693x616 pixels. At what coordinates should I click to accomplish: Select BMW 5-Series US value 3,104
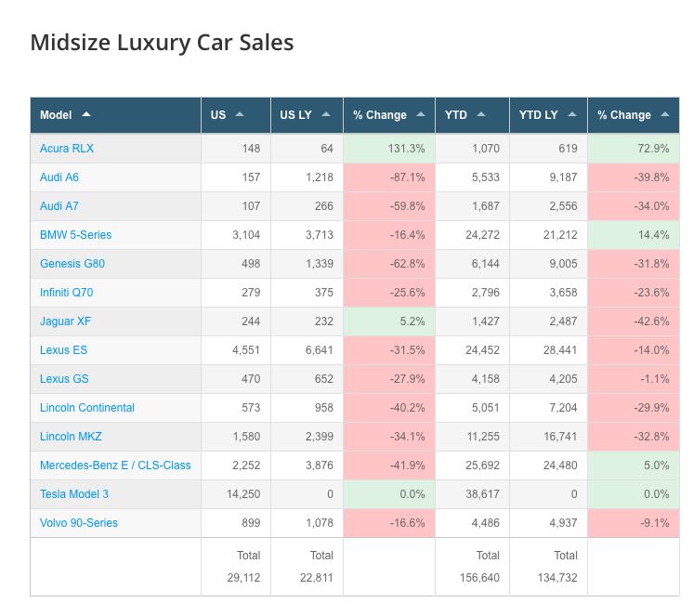236,235
